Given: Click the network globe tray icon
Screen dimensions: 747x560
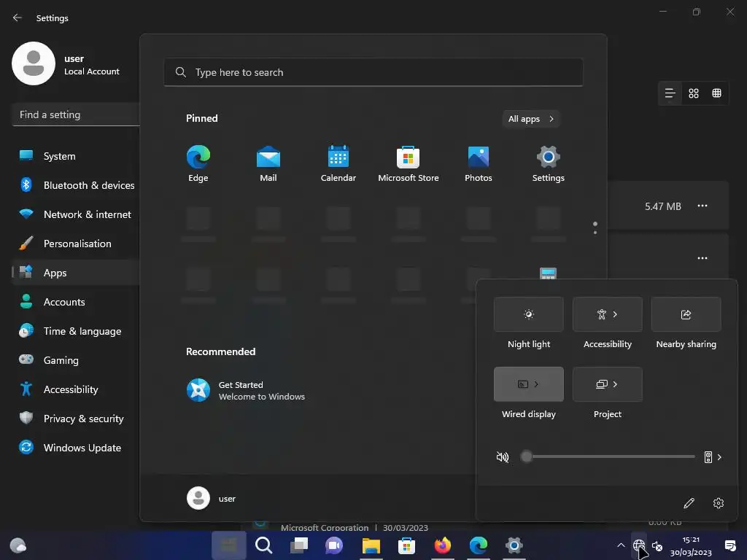Looking at the screenshot, I should pos(639,545).
